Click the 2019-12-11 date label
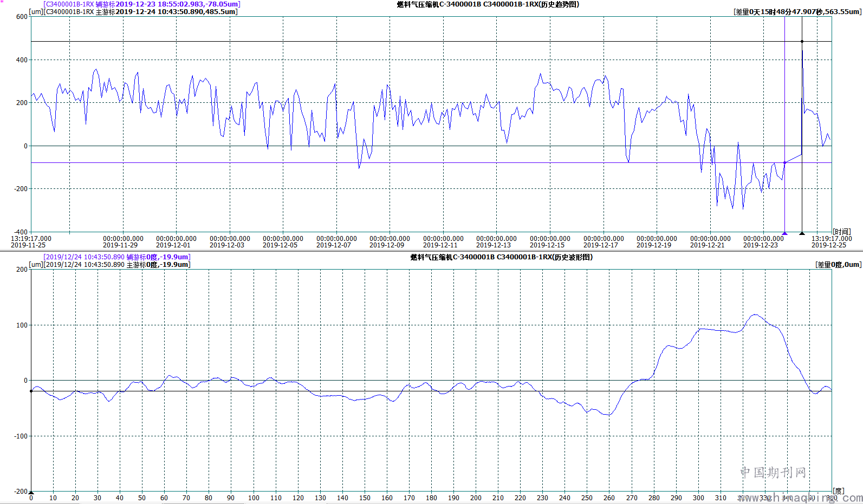 click(x=440, y=245)
